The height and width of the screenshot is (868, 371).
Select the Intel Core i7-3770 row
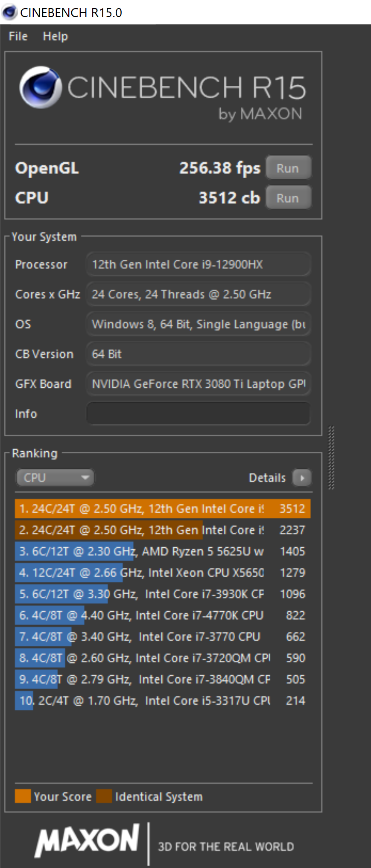(163, 636)
